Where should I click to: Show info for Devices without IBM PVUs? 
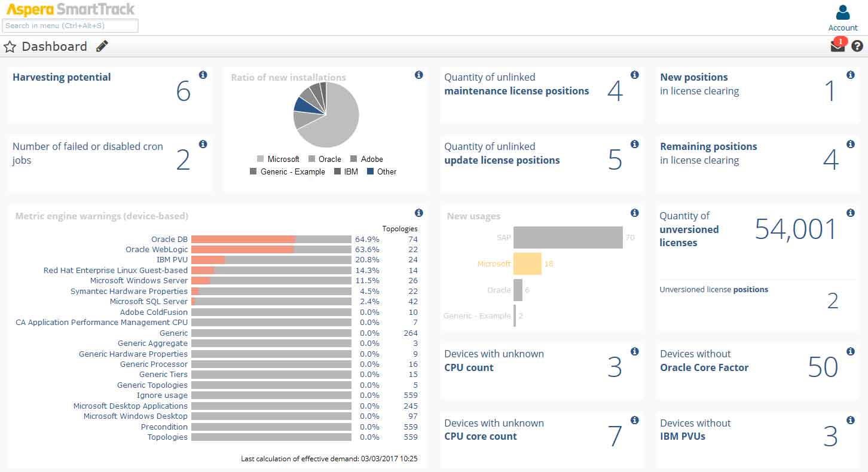pos(850,420)
